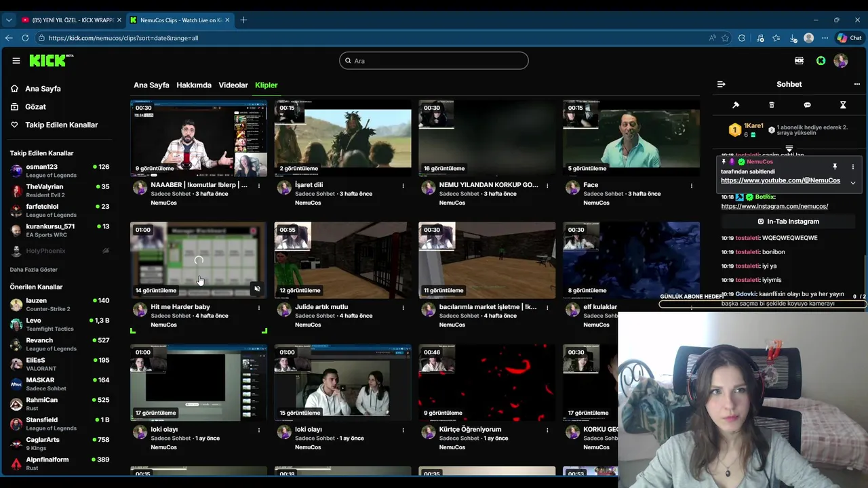Viewport: 868px width, 488px height.
Task: Open recommended channel Revanch
Action: 60,344
